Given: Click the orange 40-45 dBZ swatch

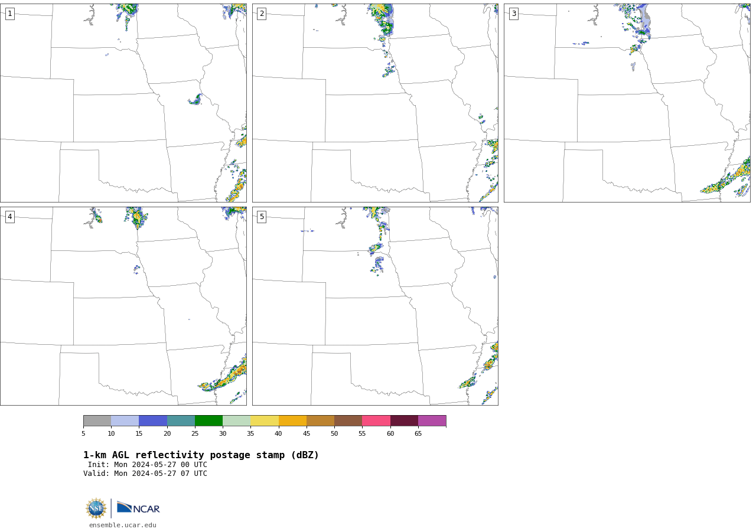Looking at the screenshot, I should coord(292,421).
